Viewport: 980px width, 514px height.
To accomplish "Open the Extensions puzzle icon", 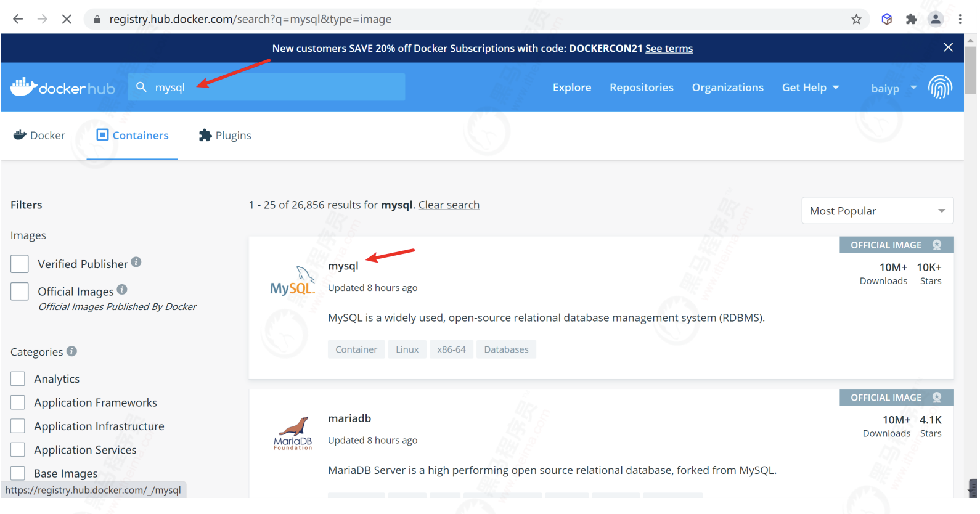I will tap(911, 19).
